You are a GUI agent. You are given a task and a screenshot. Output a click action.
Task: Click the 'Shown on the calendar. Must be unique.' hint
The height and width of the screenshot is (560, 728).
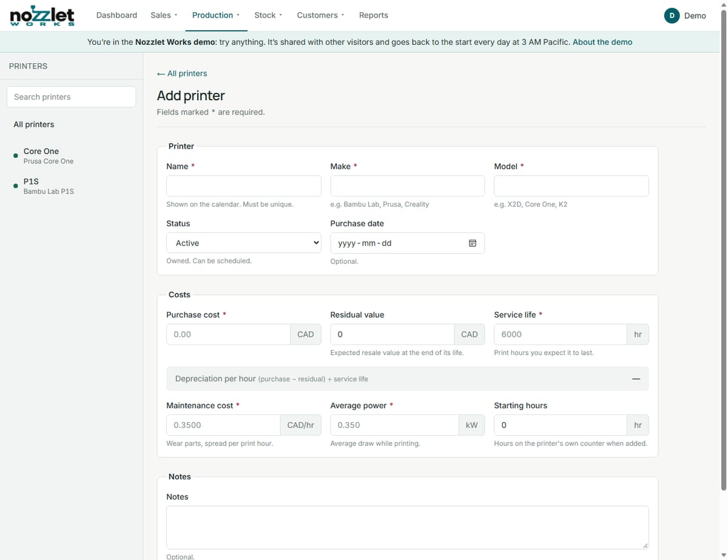230,204
